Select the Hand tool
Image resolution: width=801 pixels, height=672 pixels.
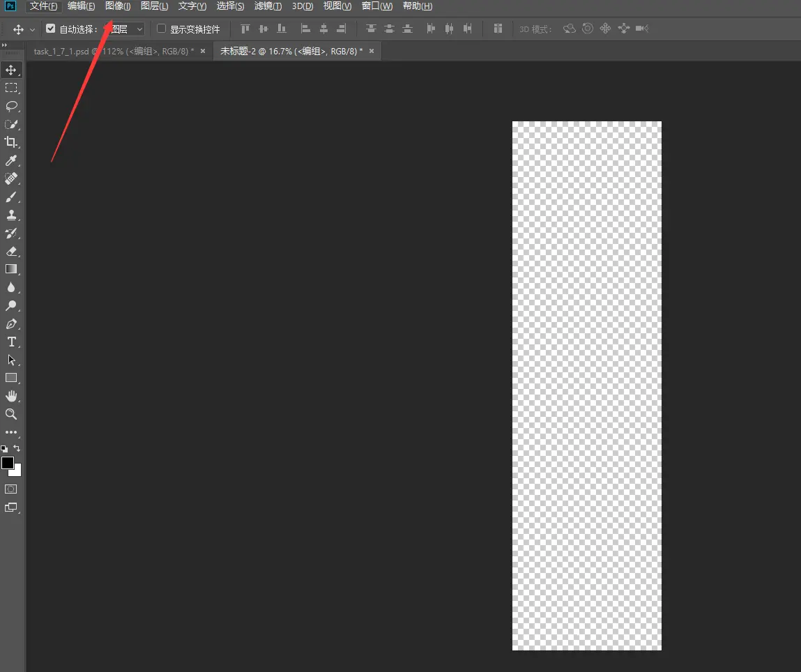(11, 396)
